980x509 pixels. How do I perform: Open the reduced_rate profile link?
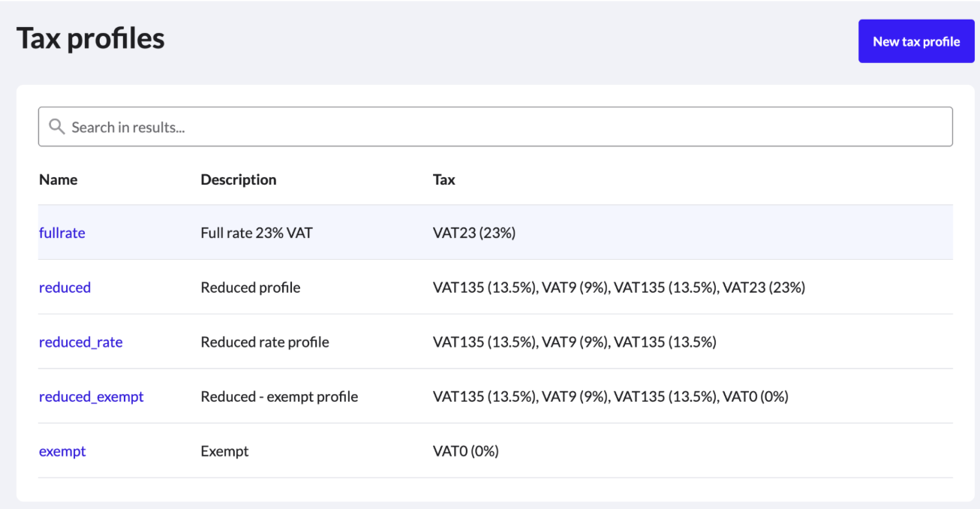81,342
